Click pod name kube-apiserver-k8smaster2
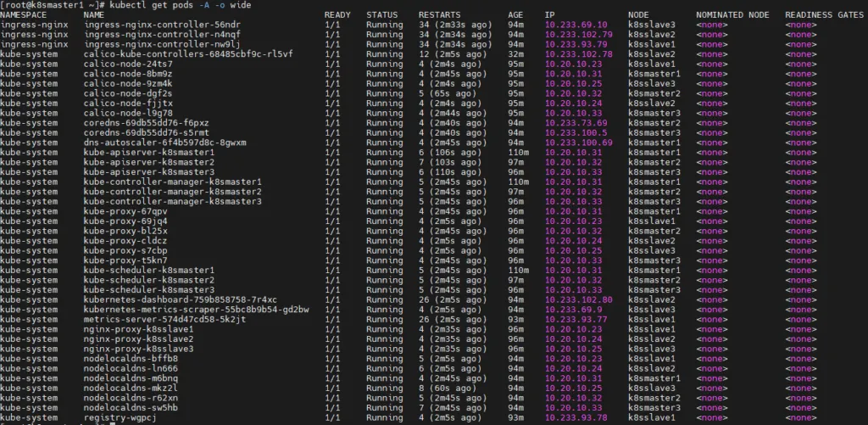 (x=149, y=162)
